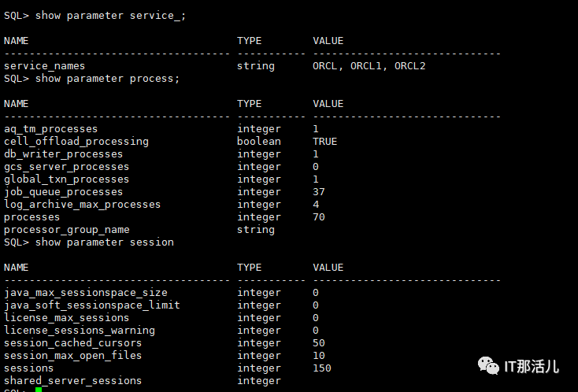Select the db_writer_processes parameter name
The height and width of the screenshot is (392, 578).
(63, 154)
